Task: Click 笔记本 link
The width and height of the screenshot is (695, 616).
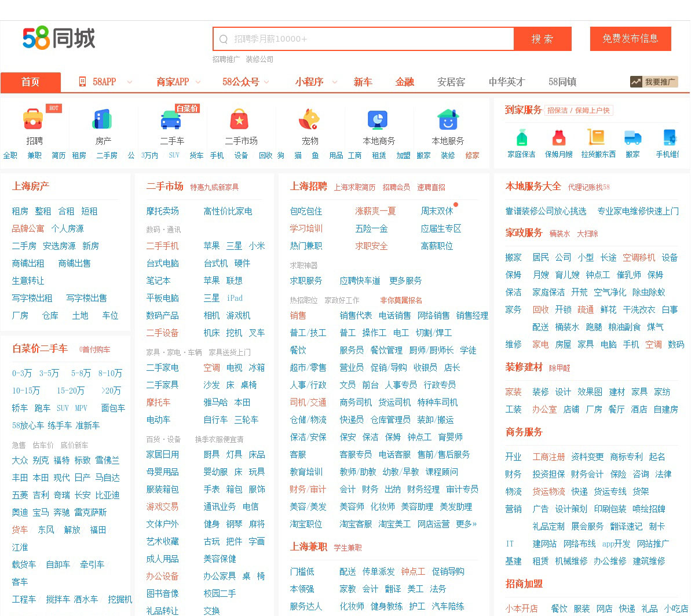Action: point(158,280)
